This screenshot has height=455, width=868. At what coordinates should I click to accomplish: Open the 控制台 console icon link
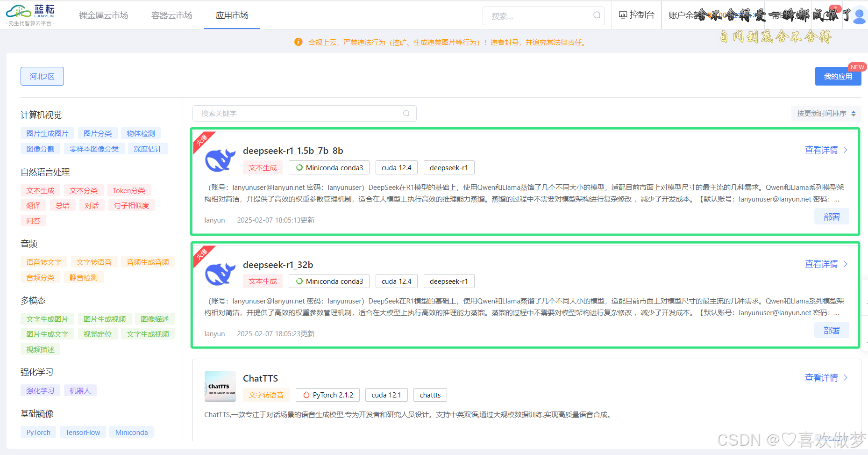click(636, 15)
